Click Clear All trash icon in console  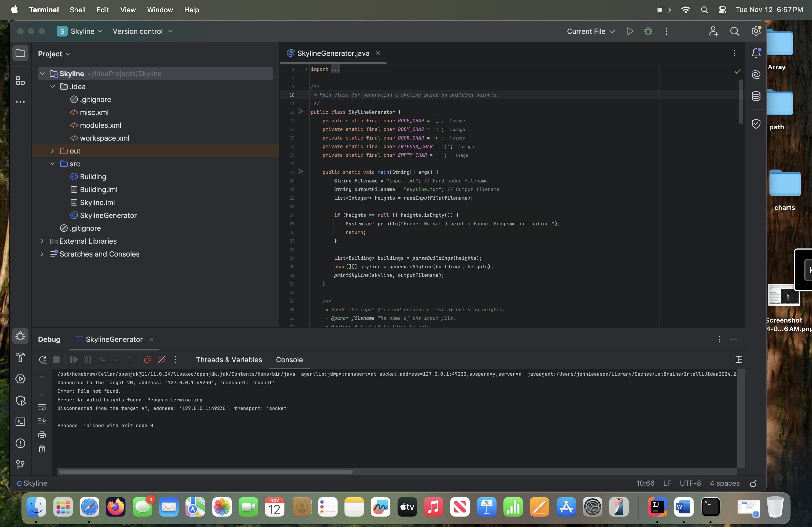(x=42, y=449)
